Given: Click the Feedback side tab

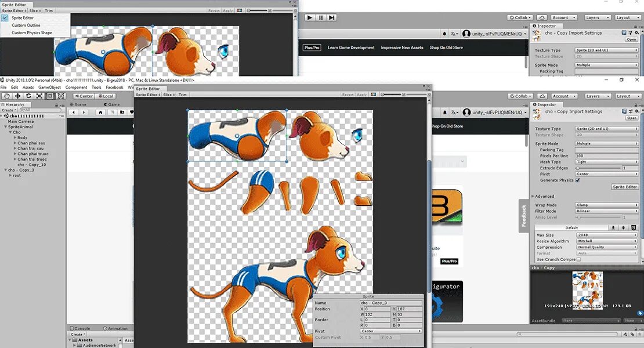Looking at the screenshot, I should (524, 216).
